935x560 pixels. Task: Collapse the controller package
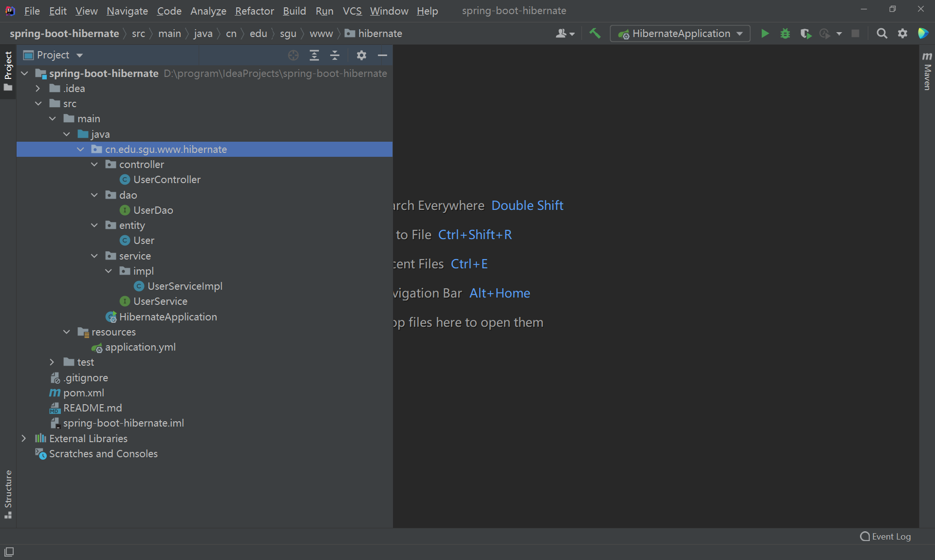pos(94,165)
